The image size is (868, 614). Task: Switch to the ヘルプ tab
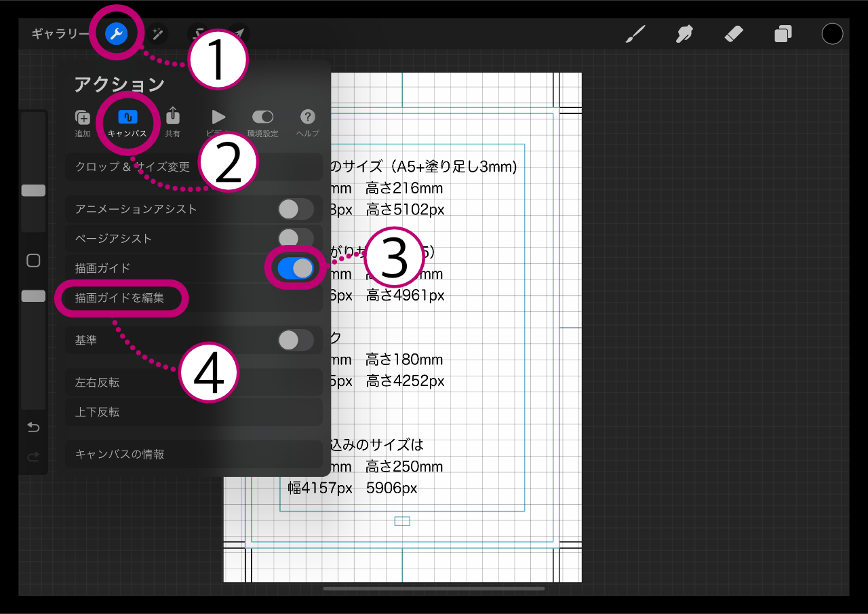(308, 123)
